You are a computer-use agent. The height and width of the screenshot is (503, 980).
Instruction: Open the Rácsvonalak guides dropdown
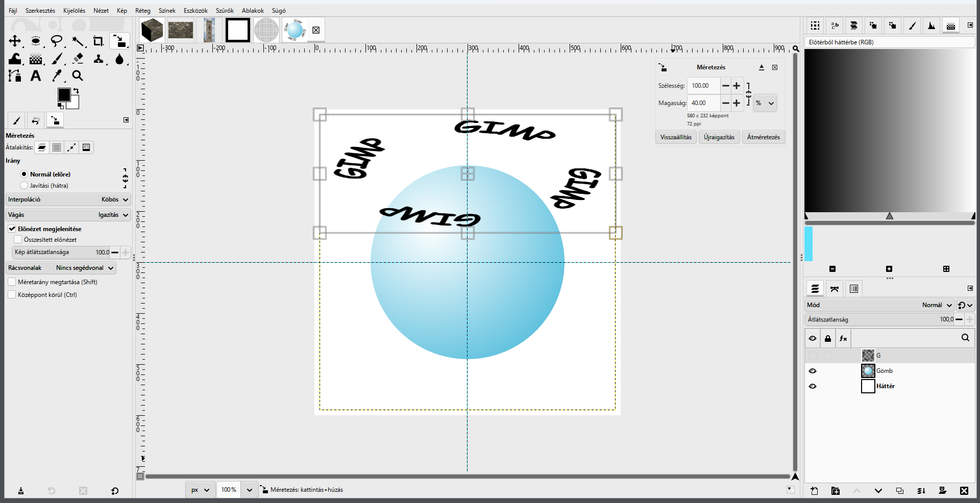61,268
